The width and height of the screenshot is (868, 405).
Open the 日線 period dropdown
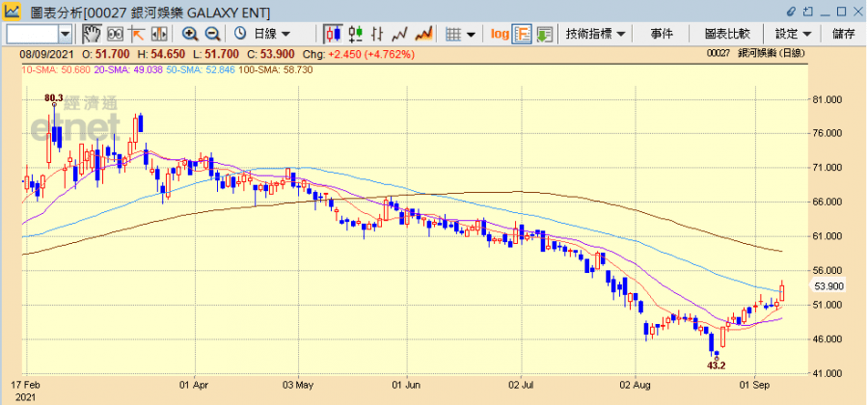tap(270, 34)
